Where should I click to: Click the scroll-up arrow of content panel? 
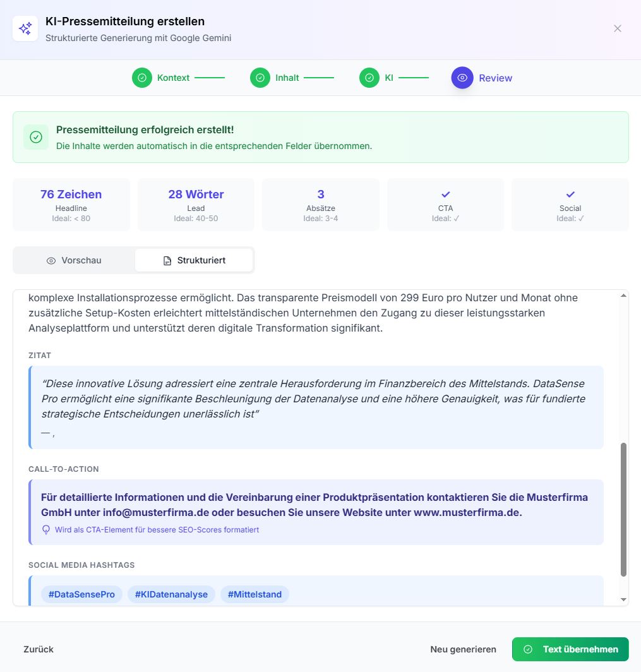click(624, 296)
